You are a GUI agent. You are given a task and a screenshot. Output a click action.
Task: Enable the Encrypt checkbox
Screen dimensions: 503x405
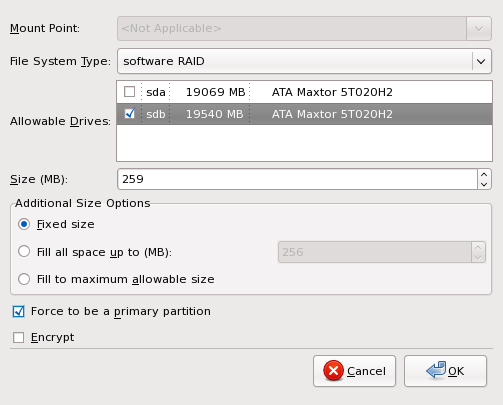[x=18, y=337]
